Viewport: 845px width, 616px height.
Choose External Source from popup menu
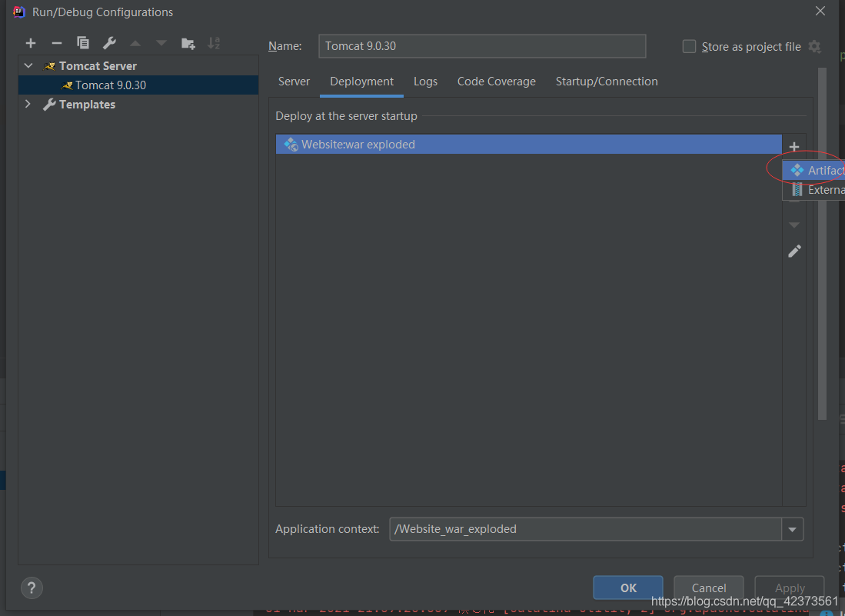pyautogui.click(x=813, y=190)
